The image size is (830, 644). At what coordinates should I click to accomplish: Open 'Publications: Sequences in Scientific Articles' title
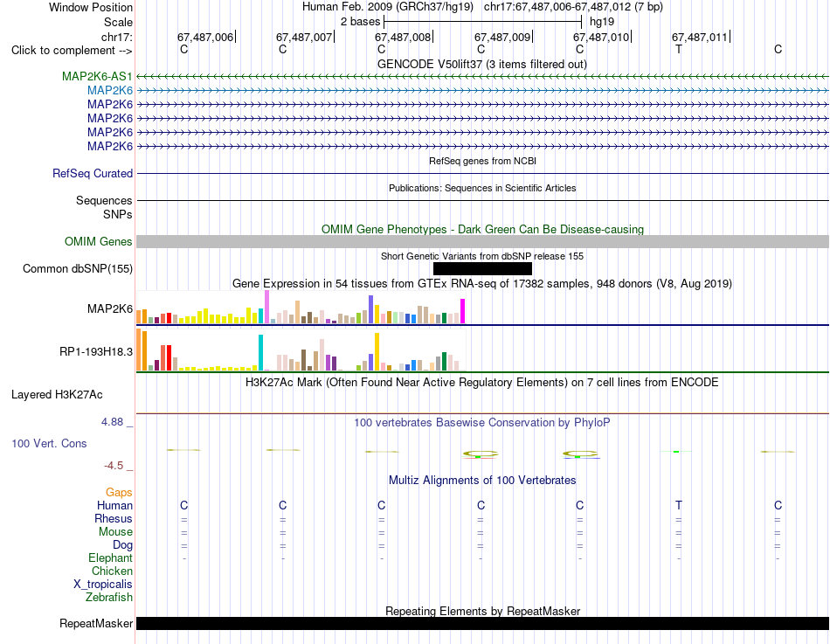tap(482, 188)
